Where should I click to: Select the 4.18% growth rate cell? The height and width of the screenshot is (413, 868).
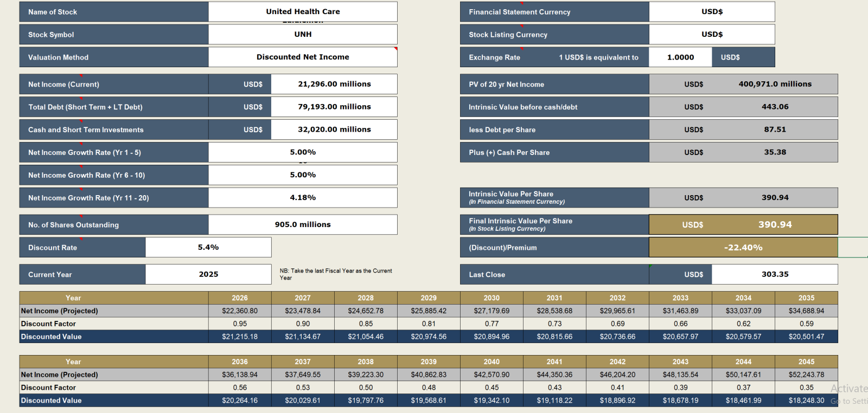303,198
